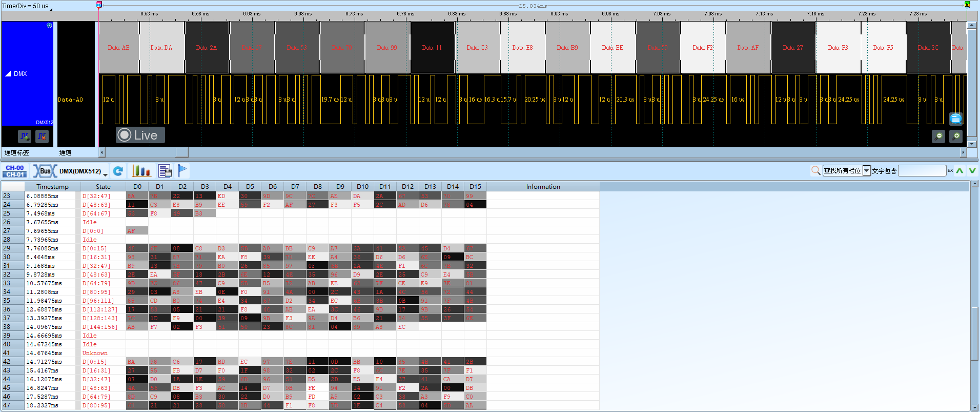
Task: Click the data table vertical scrollbar thumb
Action: 975,333
